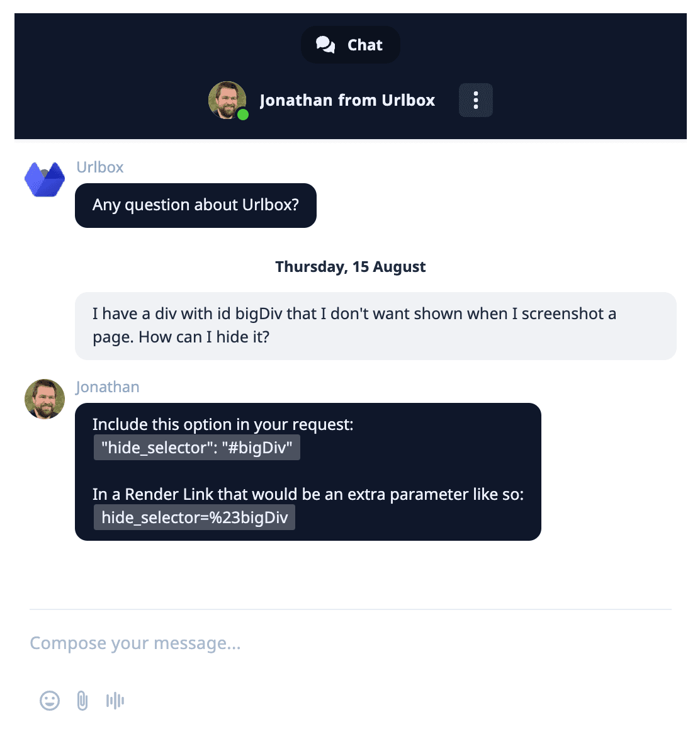Click the Urlbox sender name label
Image resolution: width=700 pixels, height=729 pixels.
(x=99, y=167)
